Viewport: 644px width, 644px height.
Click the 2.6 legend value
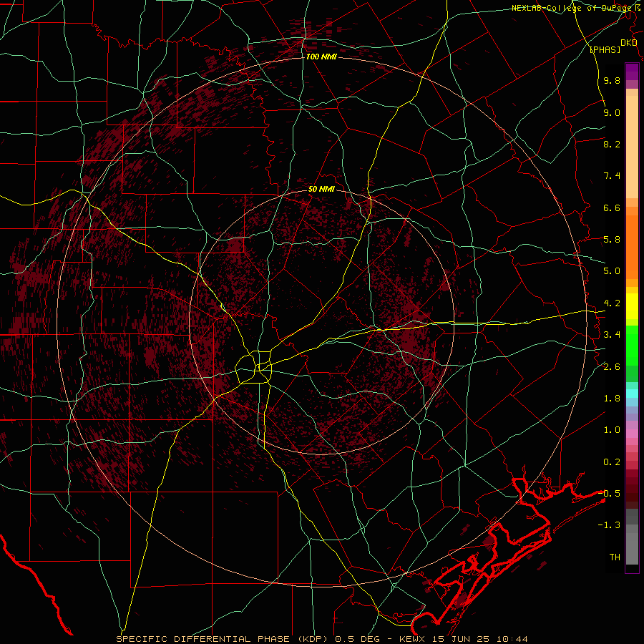612,366
